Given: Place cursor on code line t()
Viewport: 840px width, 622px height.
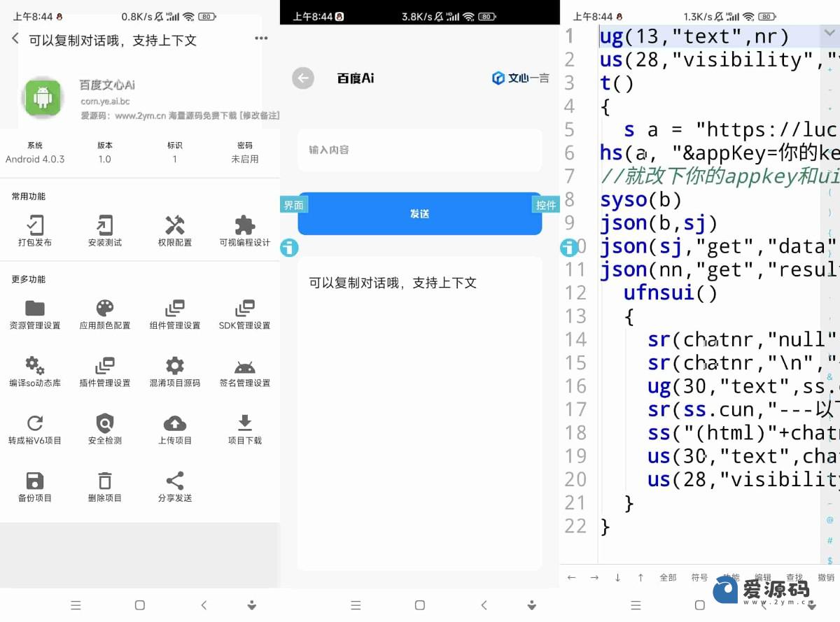Looking at the screenshot, I should click(617, 83).
